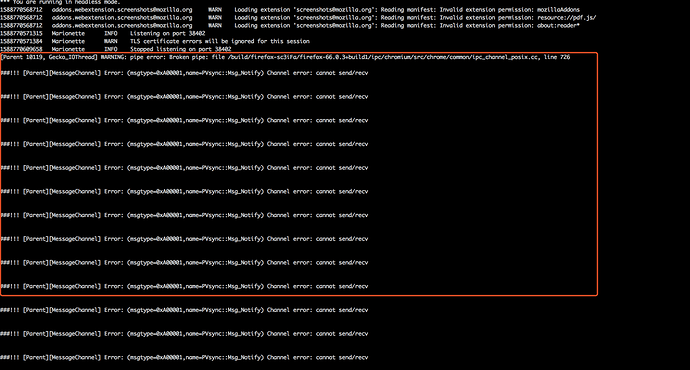Click the WARN level on the TLS line
The height and width of the screenshot is (370, 690).
[x=110, y=41]
